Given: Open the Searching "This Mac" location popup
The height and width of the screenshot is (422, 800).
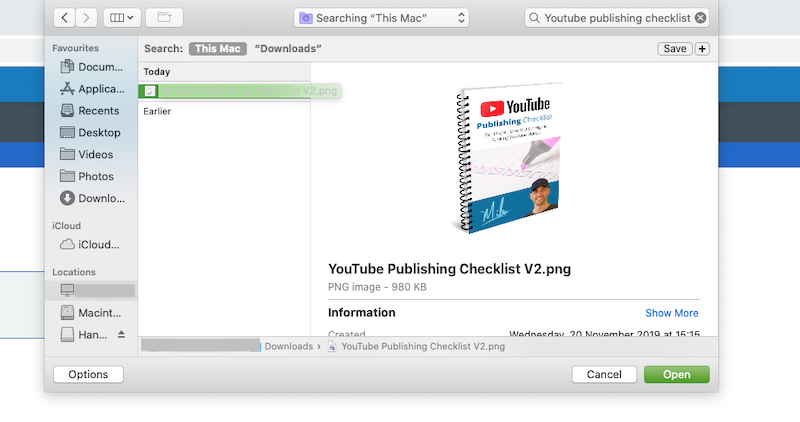Looking at the screenshot, I should coord(381,18).
